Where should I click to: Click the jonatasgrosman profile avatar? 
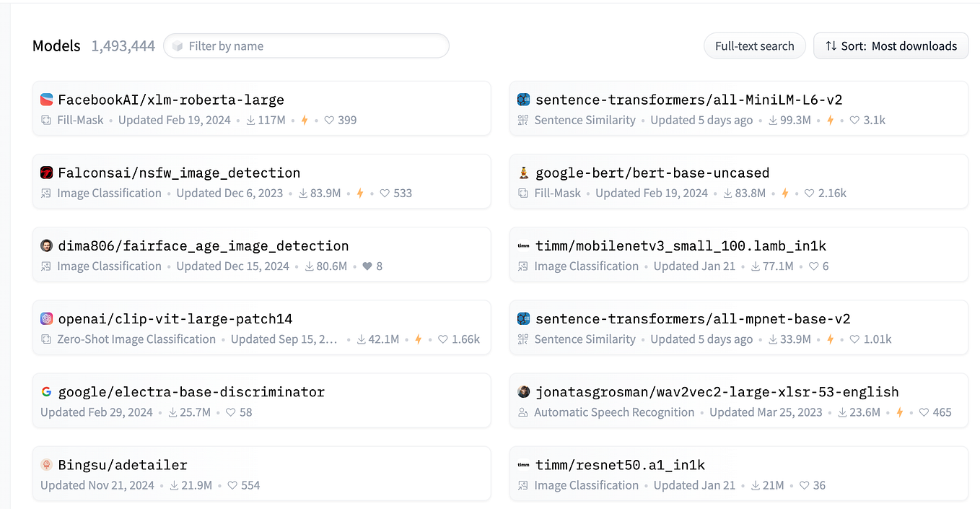(524, 391)
